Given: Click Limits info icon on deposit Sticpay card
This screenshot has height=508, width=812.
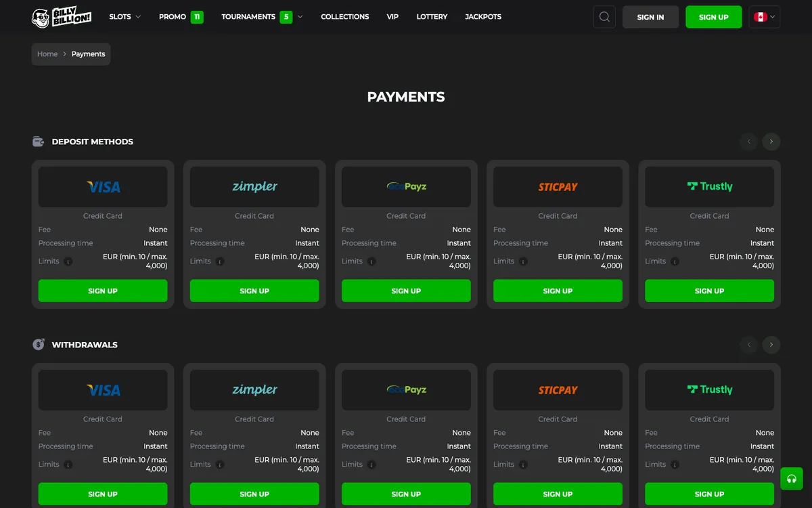Looking at the screenshot, I should 523,261.
